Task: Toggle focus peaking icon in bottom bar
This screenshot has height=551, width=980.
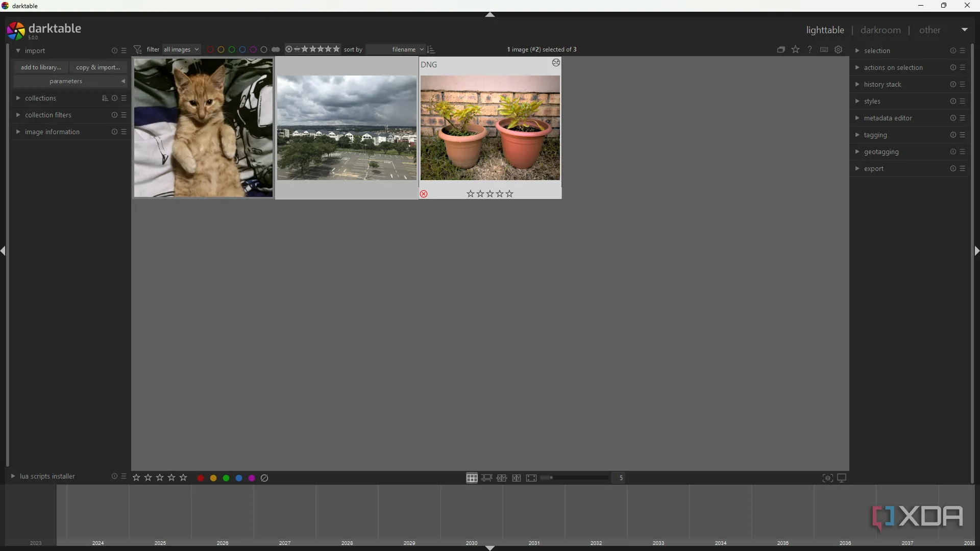Action: click(827, 478)
